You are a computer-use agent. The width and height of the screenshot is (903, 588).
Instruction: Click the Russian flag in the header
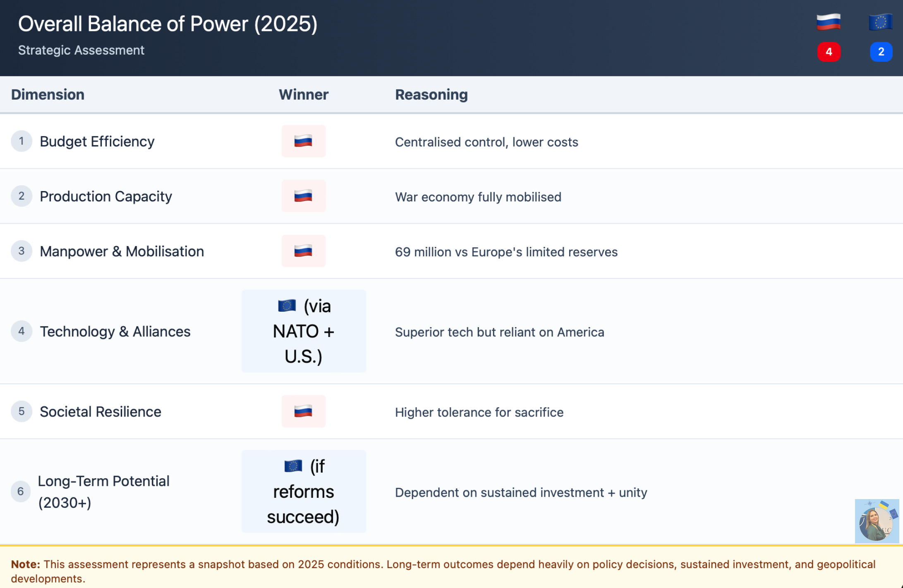click(828, 22)
